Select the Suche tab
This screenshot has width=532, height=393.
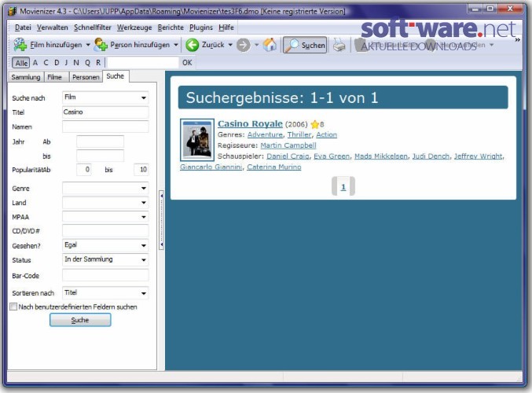(116, 76)
